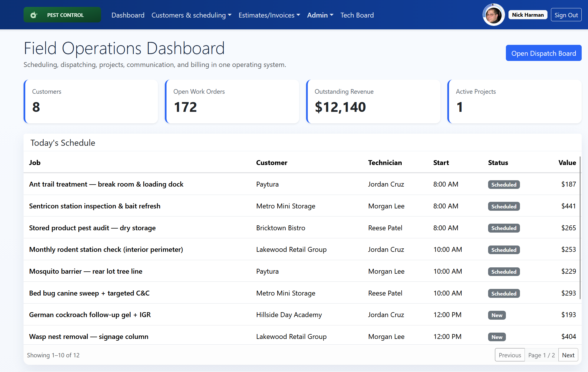The width and height of the screenshot is (588, 372).
Task: Open Monthly rodent station check job
Action: tap(106, 249)
